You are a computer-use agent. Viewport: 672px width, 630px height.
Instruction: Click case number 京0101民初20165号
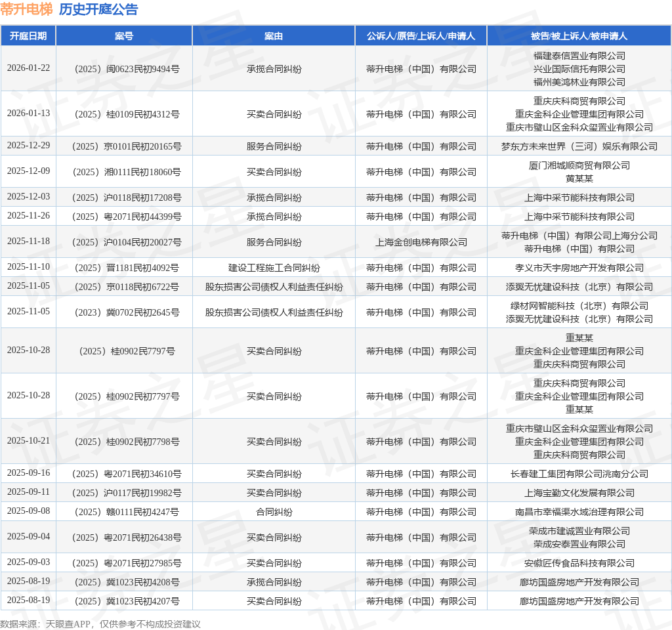[x=127, y=146]
